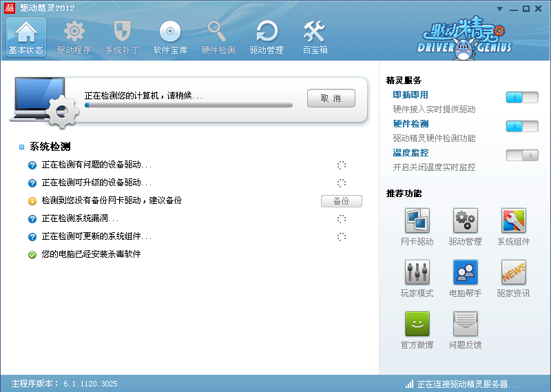This screenshot has height=392, width=551.
Task: Open the 硬件检测 service link in sidebar
Action: 410,124
